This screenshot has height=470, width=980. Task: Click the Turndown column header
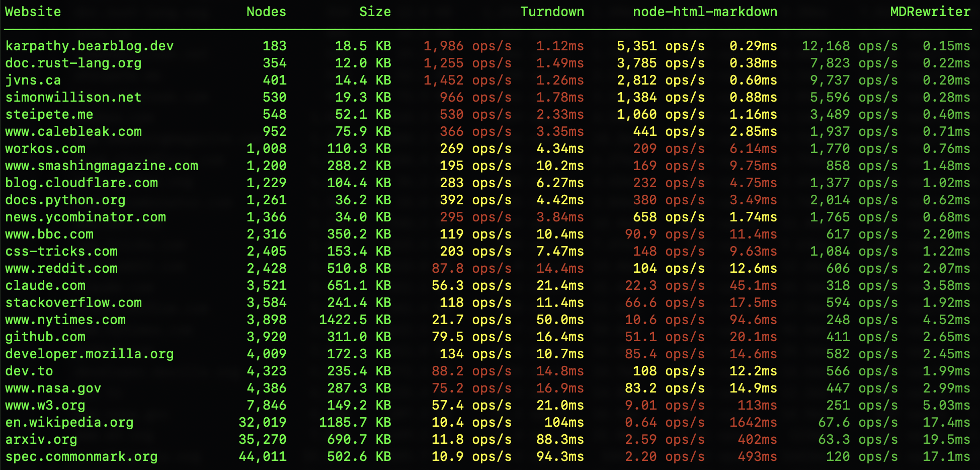(552, 12)
